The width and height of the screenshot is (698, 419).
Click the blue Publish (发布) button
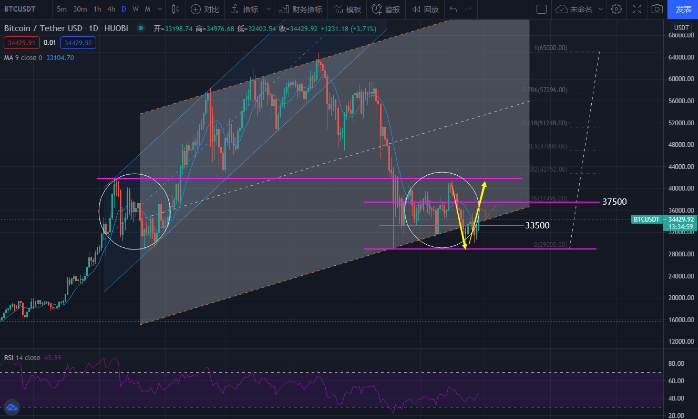pos(683,9)
